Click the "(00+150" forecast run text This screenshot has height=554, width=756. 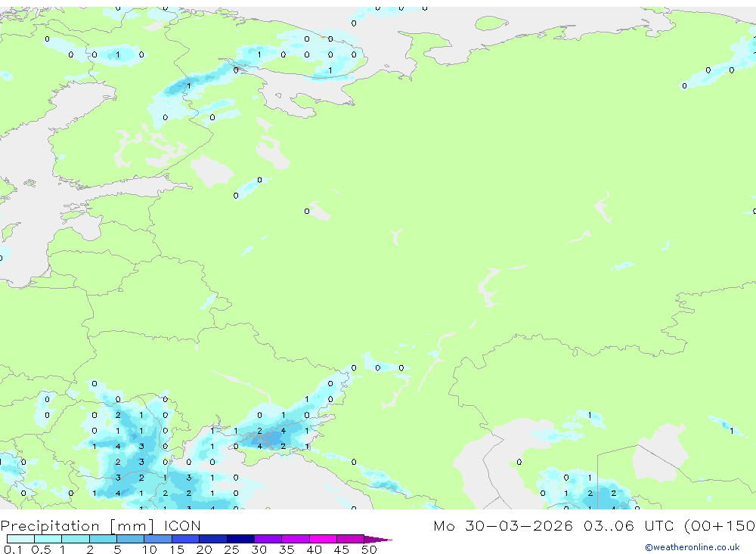(719, 525)
